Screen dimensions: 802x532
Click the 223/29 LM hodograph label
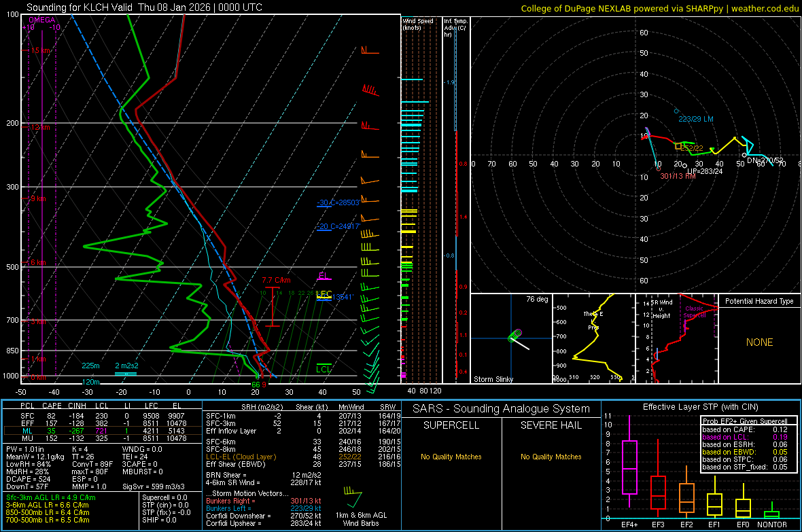pos(695,119)
